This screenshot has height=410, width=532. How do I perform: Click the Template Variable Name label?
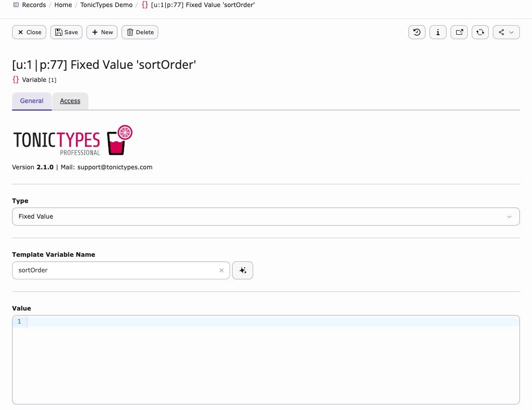[54, 255]
